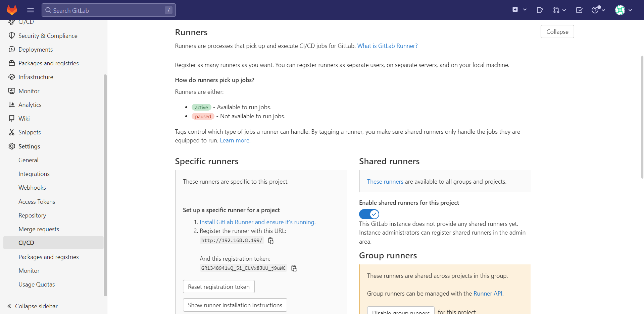Click the green 'active' badge

[x=201, y=107]
